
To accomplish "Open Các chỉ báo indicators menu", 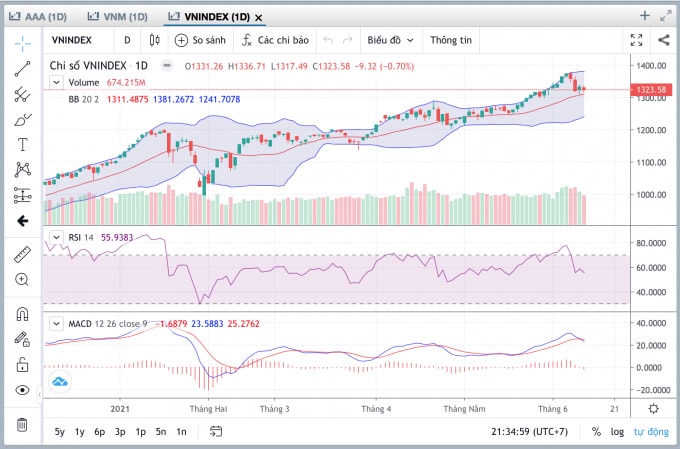I will point(275,40).
